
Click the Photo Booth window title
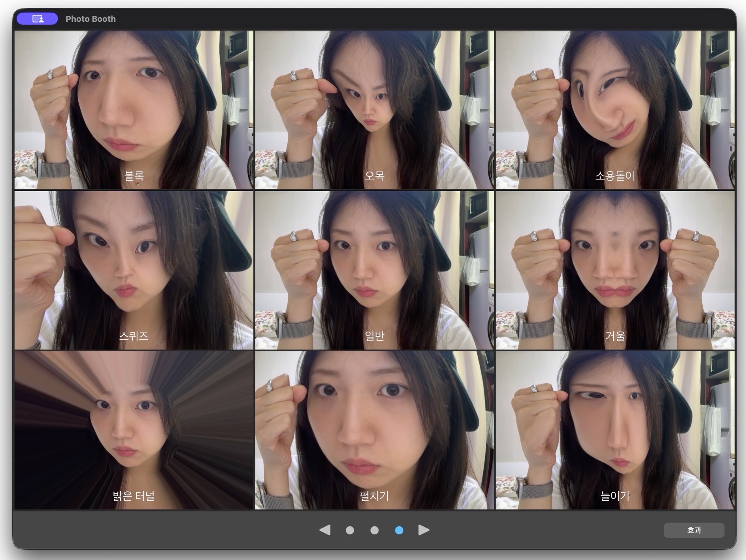click(90, 19)
